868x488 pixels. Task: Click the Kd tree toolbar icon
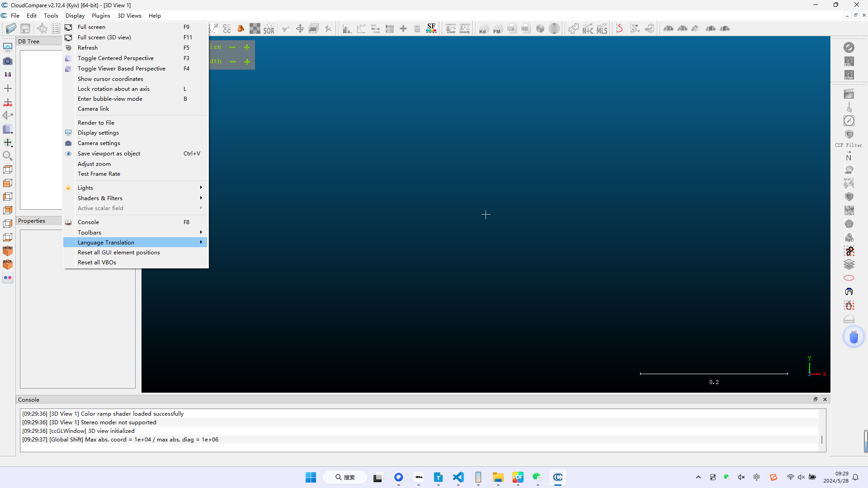coord(483,29)
